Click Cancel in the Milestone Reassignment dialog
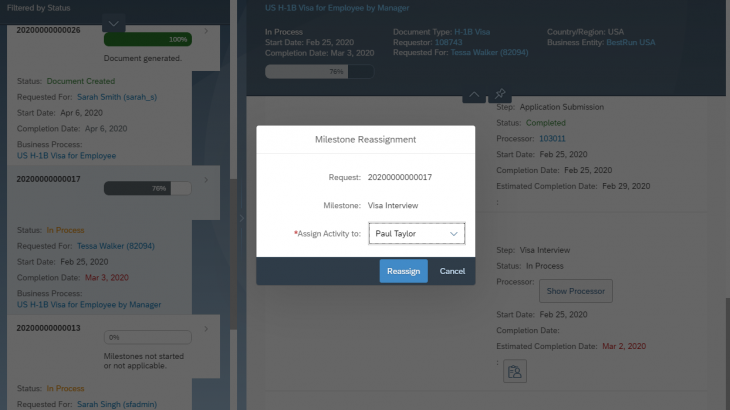 click(x=452, y=271)
